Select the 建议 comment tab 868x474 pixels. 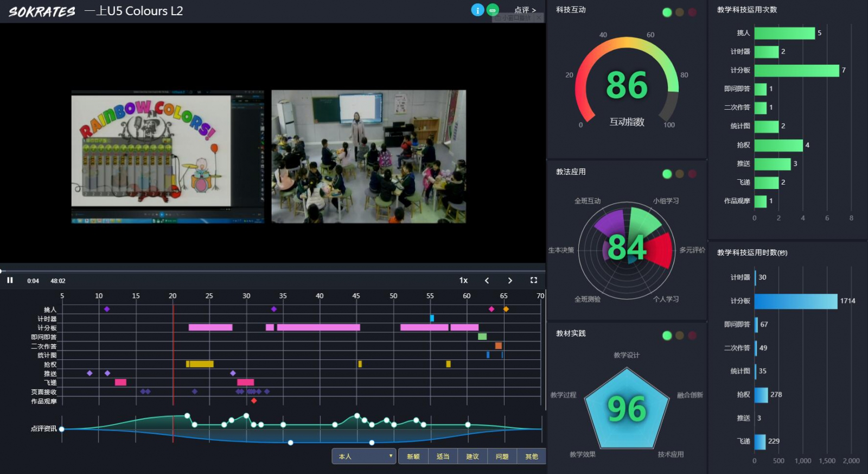(x=473, y=456)
